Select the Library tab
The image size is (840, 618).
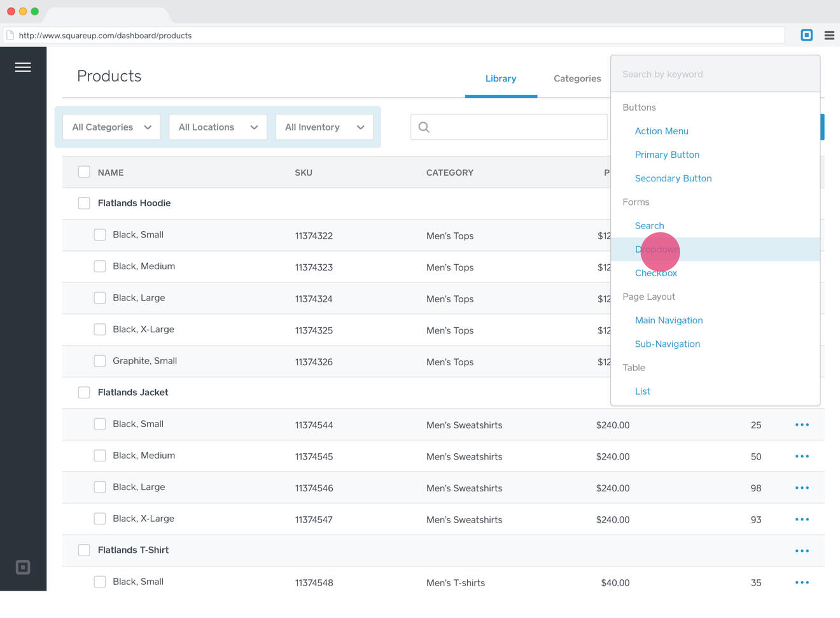(x=501, y=78)
